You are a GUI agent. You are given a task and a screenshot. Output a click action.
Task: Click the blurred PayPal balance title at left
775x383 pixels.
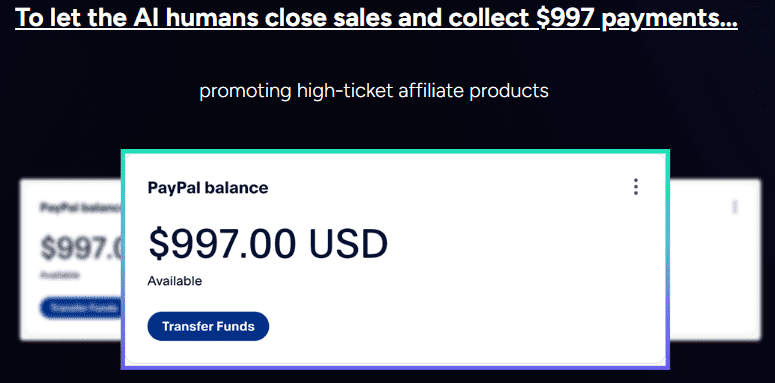[81, 207]
